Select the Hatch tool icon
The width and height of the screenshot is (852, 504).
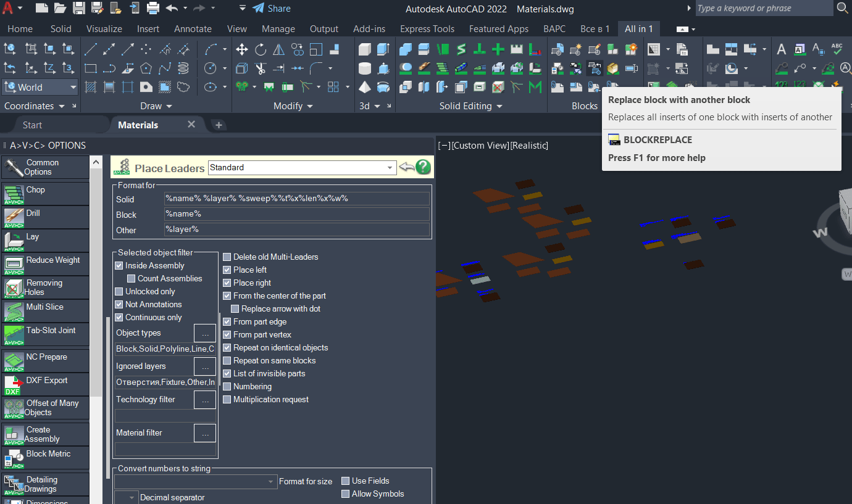91,86
